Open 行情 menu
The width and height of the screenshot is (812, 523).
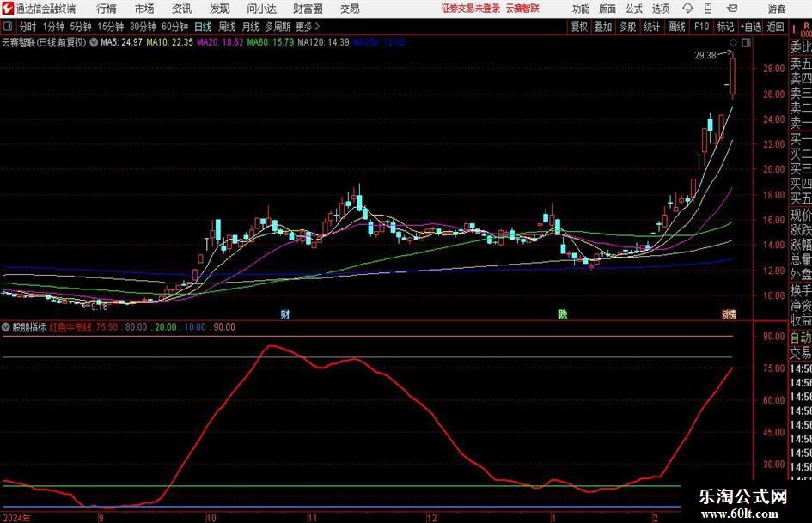(107, 9)
